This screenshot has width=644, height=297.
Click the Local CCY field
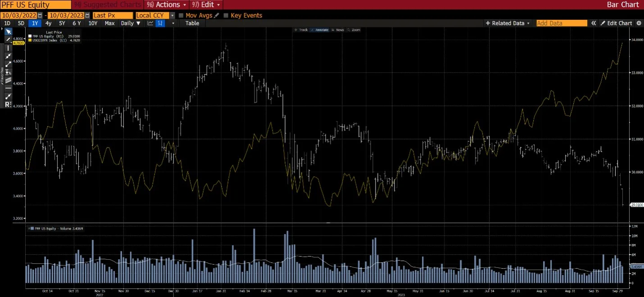point(152,15)
